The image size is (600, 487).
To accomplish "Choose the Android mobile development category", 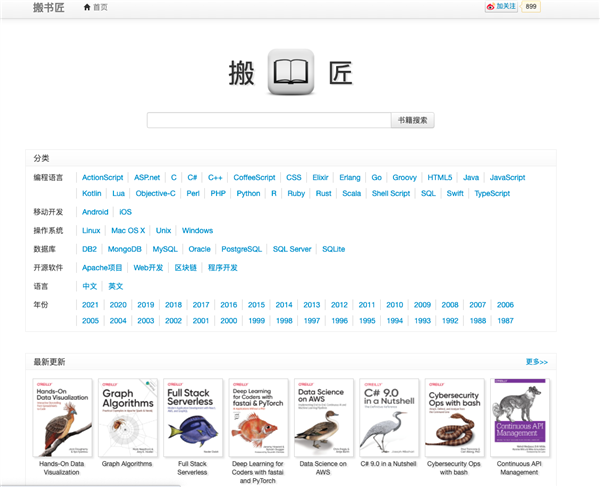I will coord(95,212).
